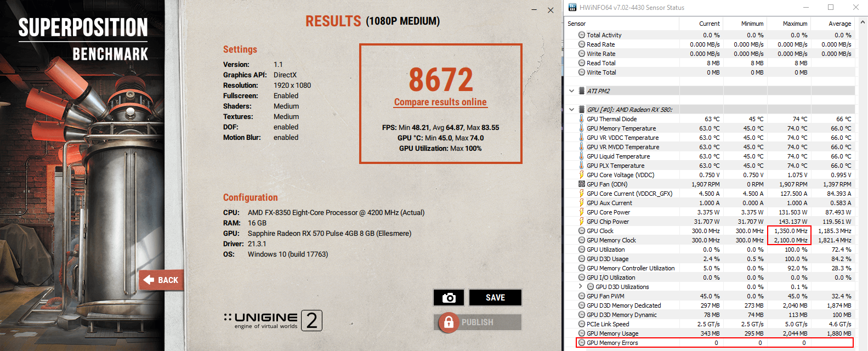Image resolution: width=868 pixels, height=351 pixels.
Task: Select GPU Memory Controller Utilization icon
Action: (x=582, y=268)
